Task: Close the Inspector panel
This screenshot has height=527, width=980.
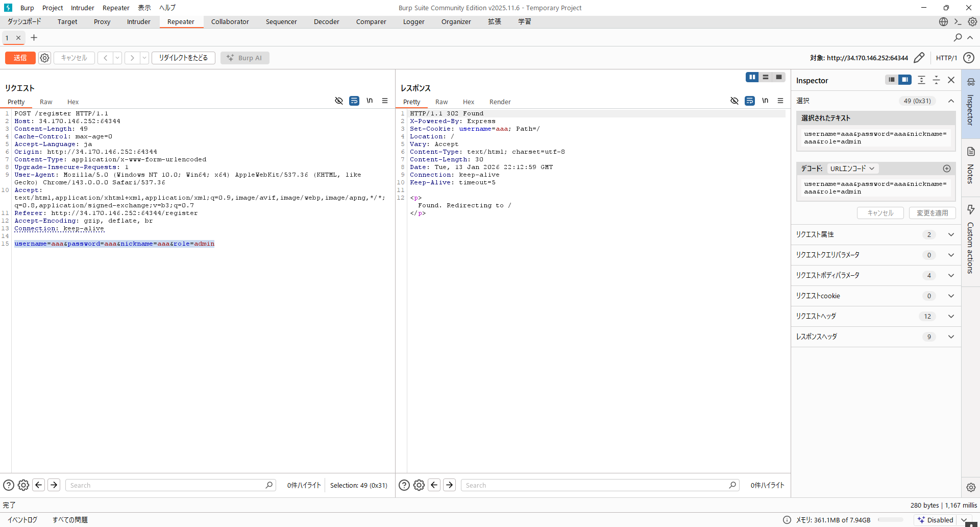Action: pyautogui.click(x=951, y=80)
